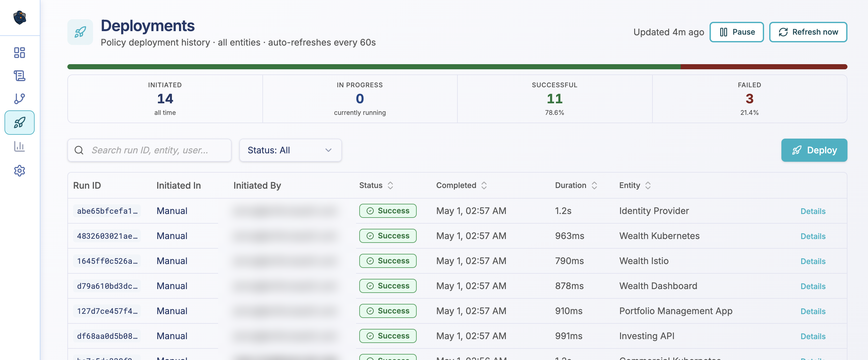Click Success badge in Portfolio Management App row

point(388,311)
